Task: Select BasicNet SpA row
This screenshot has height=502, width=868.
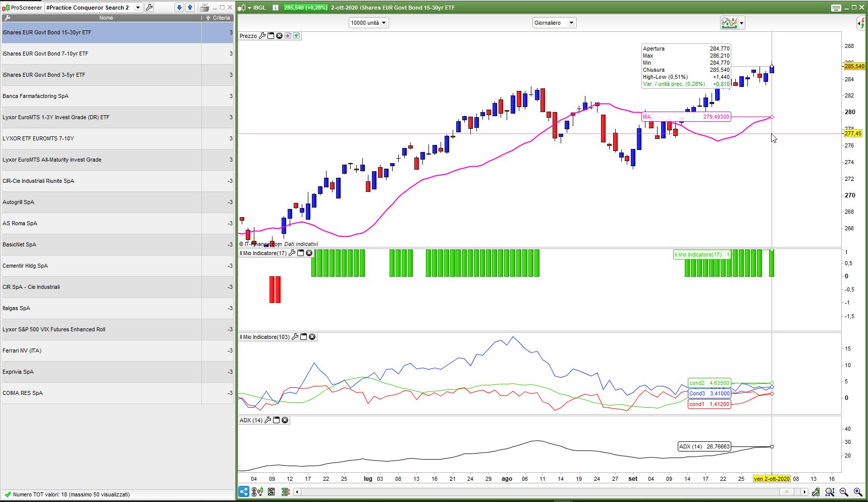Action: pos(117,244)
